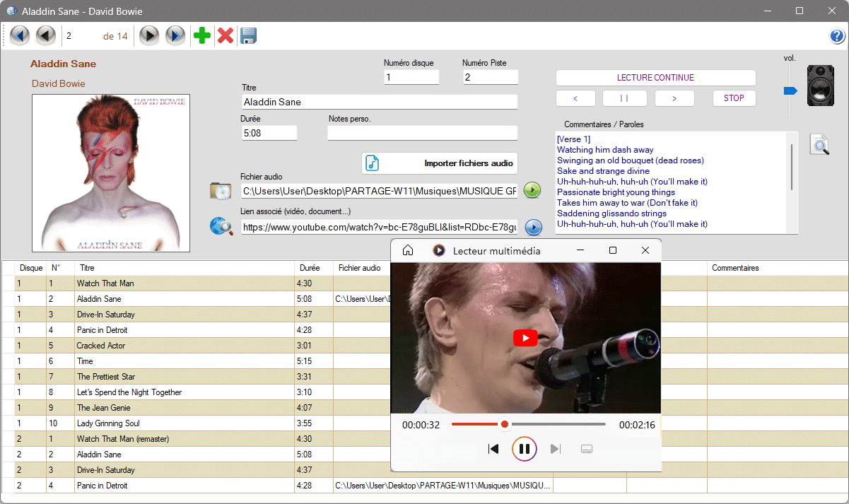Adjust the volume slider handle
This screenshot has height=504, width=849.
point(790,90)
